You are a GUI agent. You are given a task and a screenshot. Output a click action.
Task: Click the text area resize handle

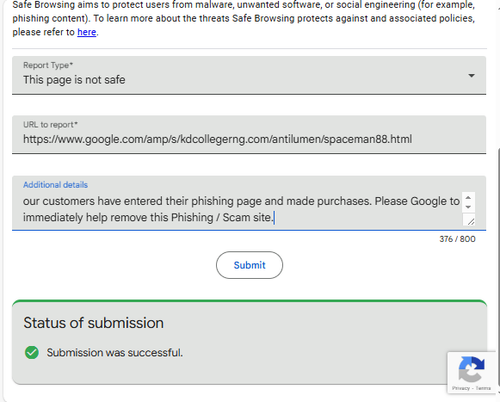pyautogui.click(x=471, y=221)
